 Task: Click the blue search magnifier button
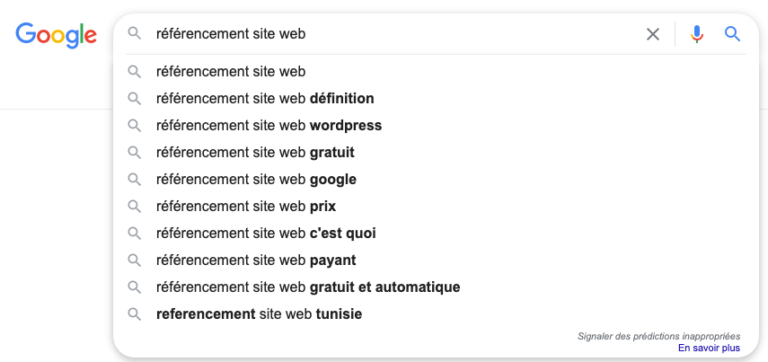(x=732, y=34)
